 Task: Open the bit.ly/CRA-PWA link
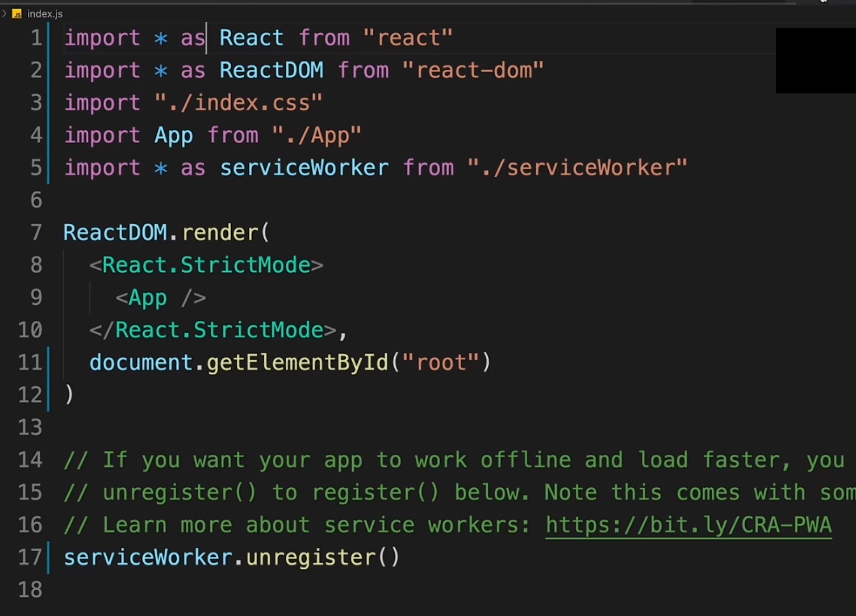688,525
